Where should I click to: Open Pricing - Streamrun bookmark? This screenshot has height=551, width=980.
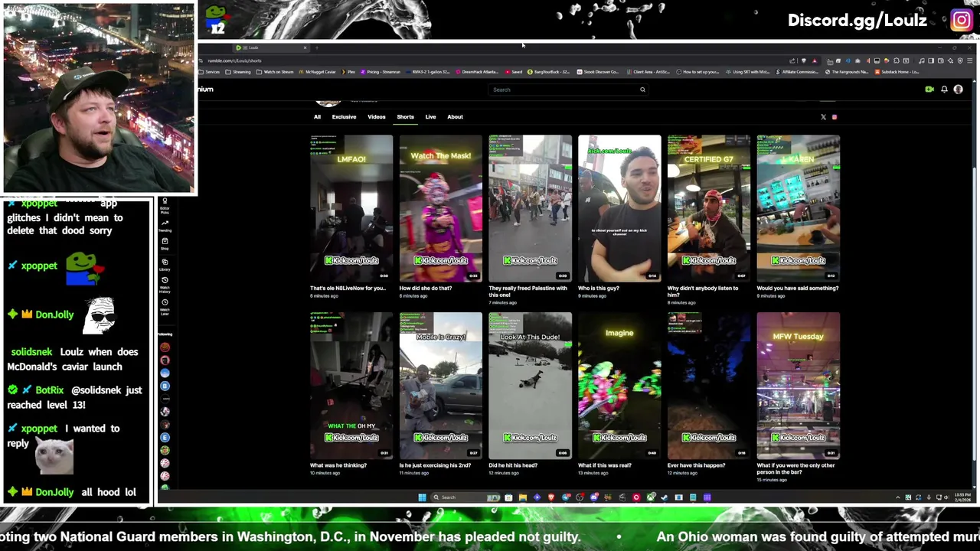pos(382,72)
